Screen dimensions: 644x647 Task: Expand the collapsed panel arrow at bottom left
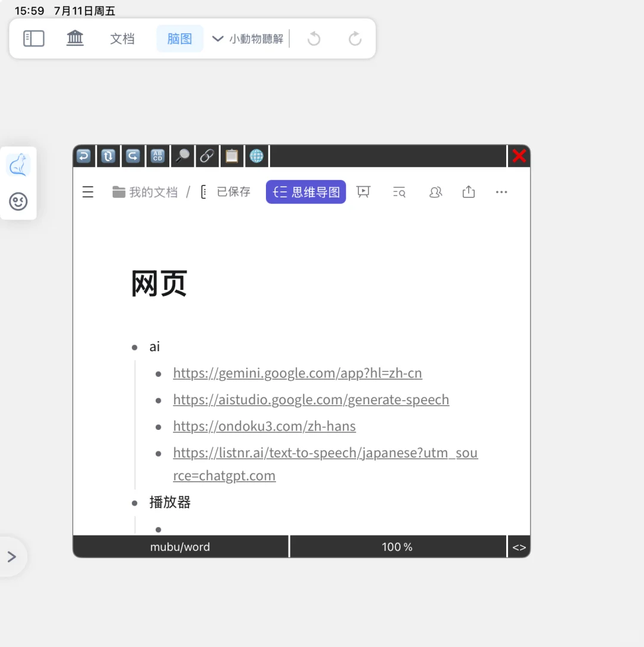11,556
